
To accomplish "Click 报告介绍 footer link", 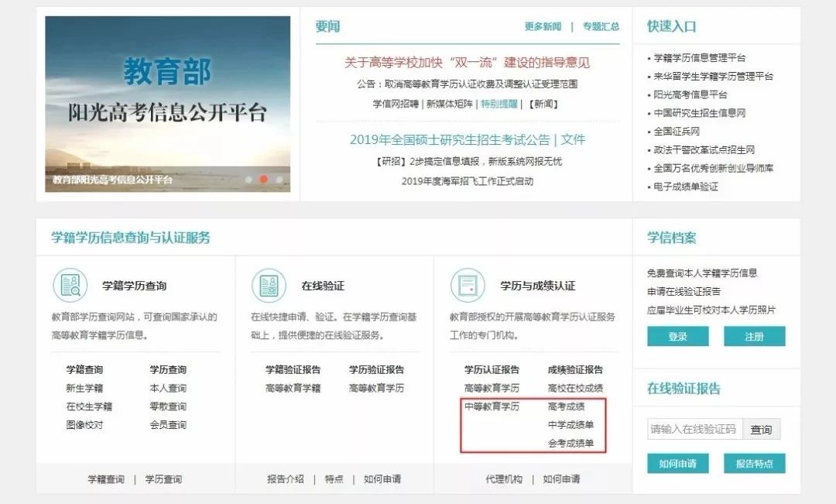I will click(x=285, y=479).
